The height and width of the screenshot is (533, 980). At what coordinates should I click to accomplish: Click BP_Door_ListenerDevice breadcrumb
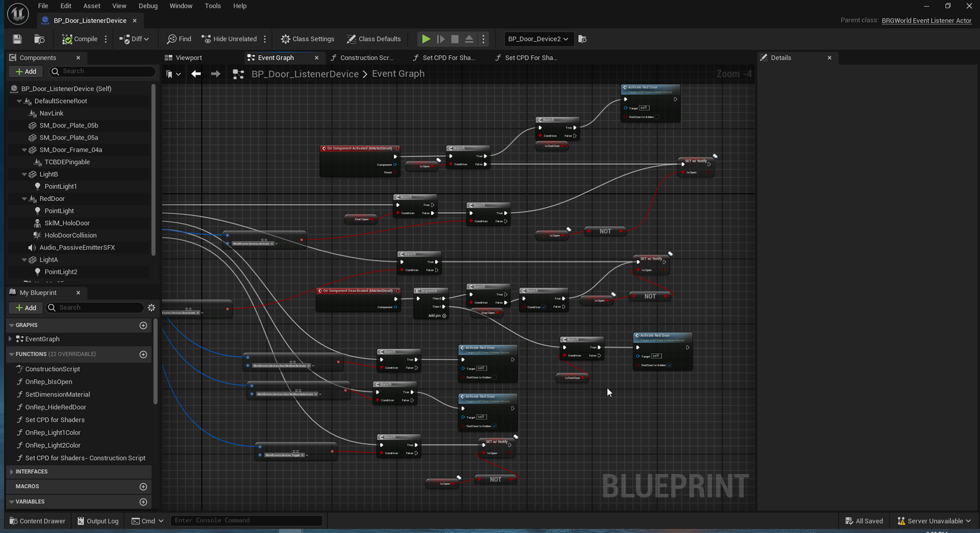coord(305,74)
